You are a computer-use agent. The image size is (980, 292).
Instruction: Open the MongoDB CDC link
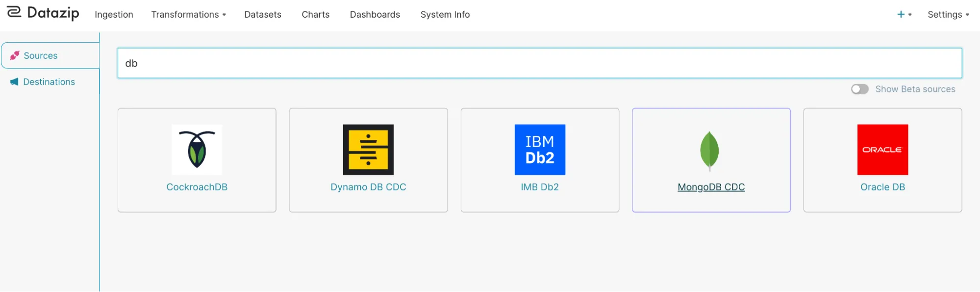coord(711,187)
